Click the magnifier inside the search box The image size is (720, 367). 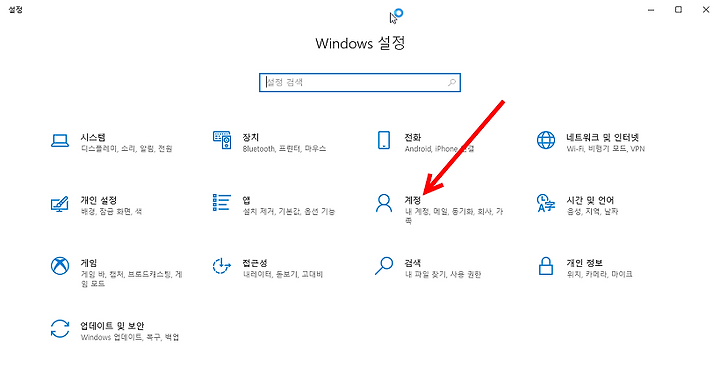[452, 83]
